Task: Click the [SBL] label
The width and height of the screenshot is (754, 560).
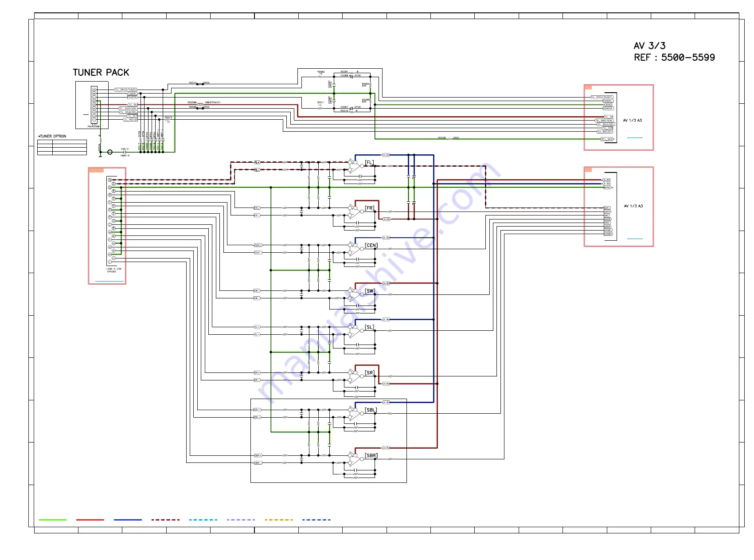Action: (x=371, y=410)
